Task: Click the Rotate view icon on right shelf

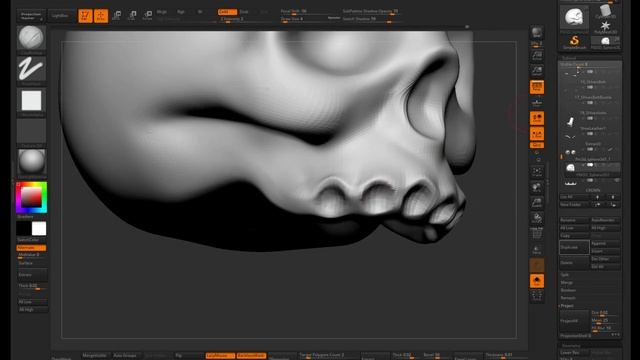Action: pyautogui.click(x=537, y=218)
